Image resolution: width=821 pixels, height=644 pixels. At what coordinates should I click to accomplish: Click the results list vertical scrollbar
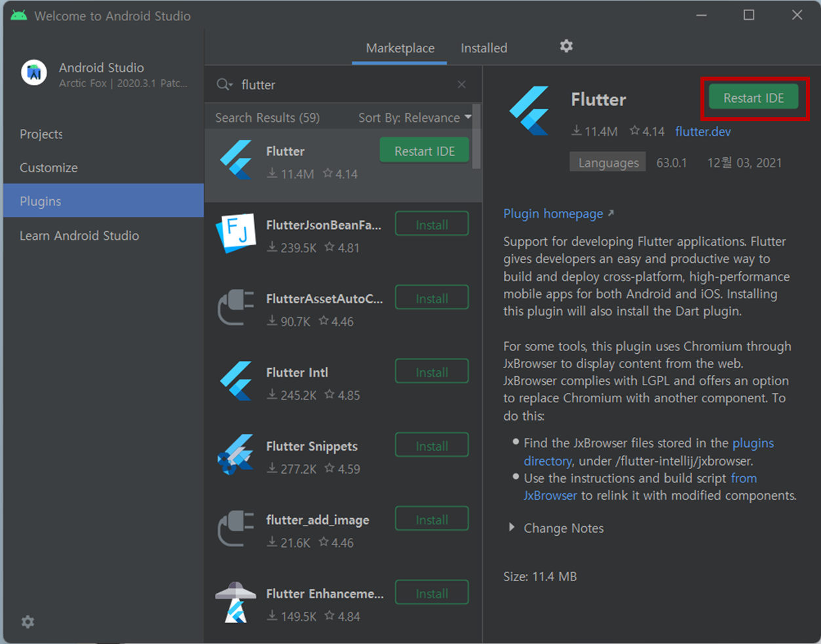point(477,138)
